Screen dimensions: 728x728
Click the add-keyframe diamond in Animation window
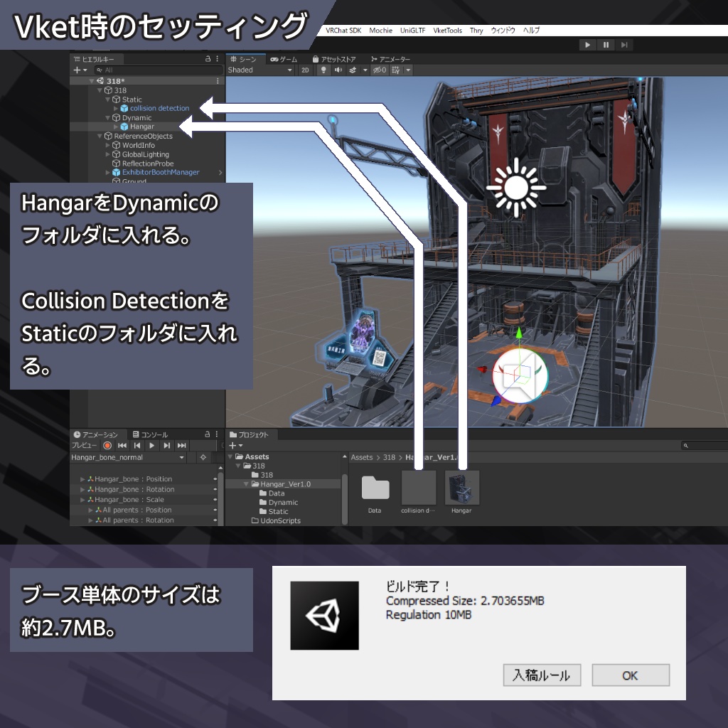tap(203, 457)
